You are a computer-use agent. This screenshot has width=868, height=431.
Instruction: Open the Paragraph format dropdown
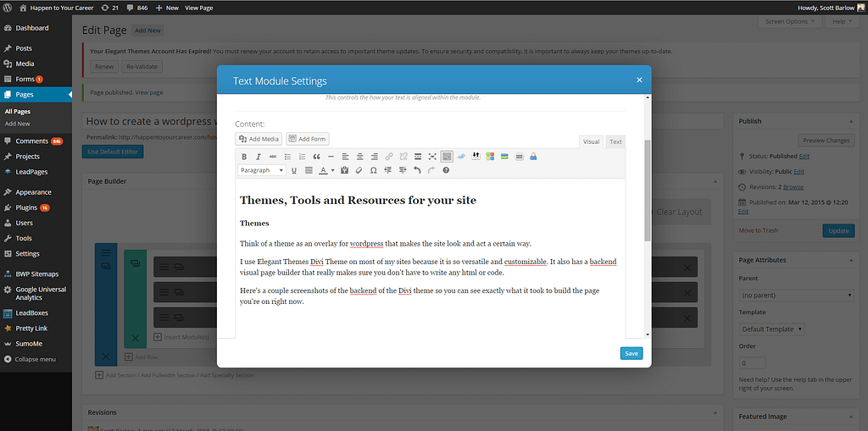pos(262,170)
